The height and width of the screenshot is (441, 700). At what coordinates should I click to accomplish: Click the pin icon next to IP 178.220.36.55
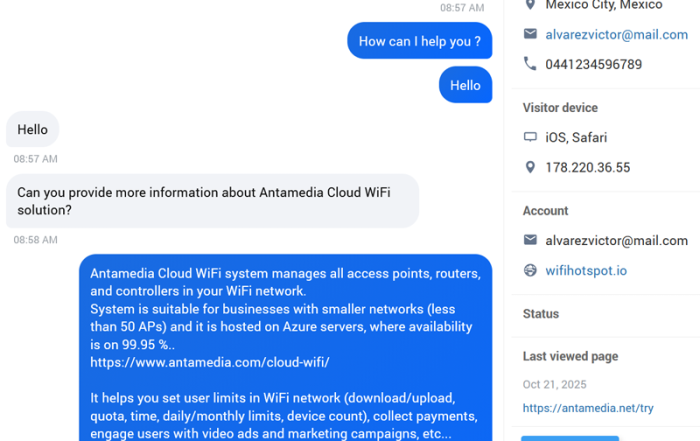coord(530,167)
